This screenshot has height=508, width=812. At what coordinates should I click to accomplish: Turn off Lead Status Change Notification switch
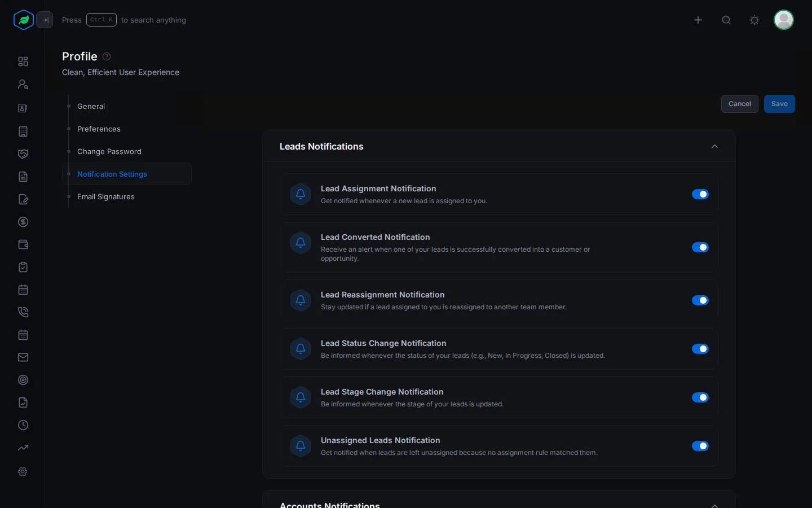point(700,349)
